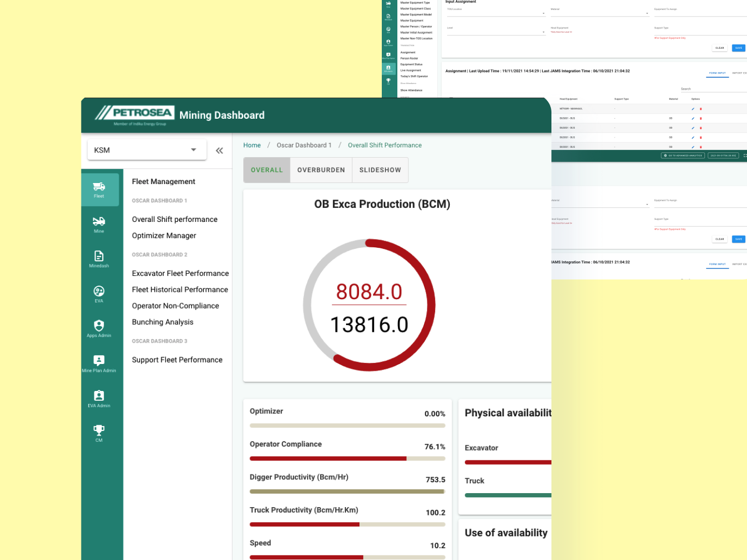Switch to the Overburden tab
This screenshot has width=747, height=560.
coord(321,170)
